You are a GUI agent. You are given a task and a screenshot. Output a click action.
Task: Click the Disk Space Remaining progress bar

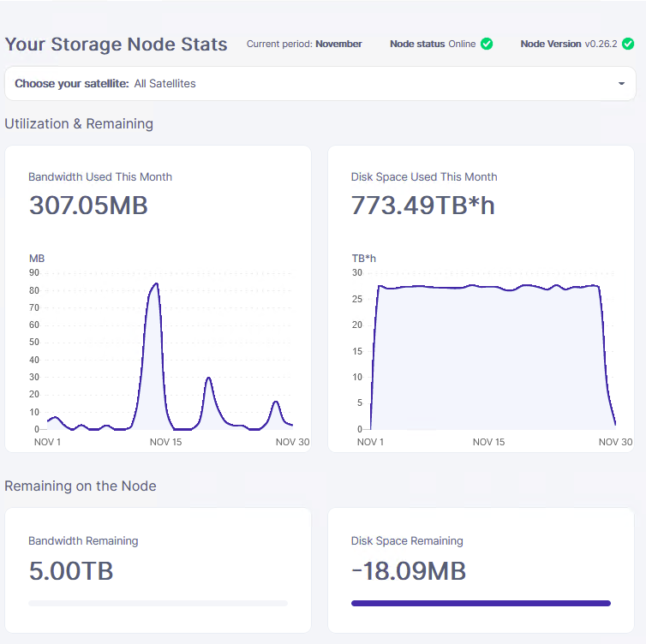click(x=481, y=603)
